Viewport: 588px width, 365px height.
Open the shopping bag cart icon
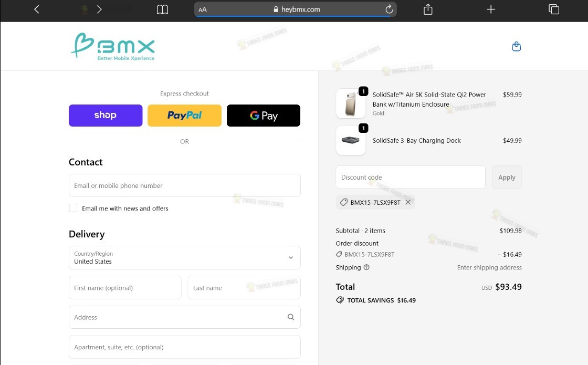coord(517,47)
